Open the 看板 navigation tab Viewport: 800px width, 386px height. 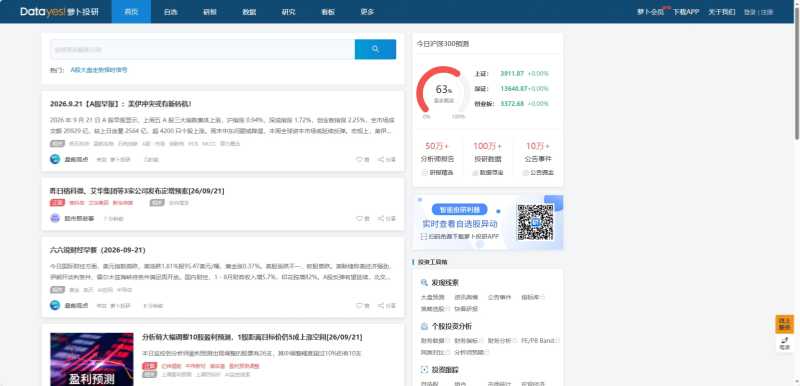[328, 12]
